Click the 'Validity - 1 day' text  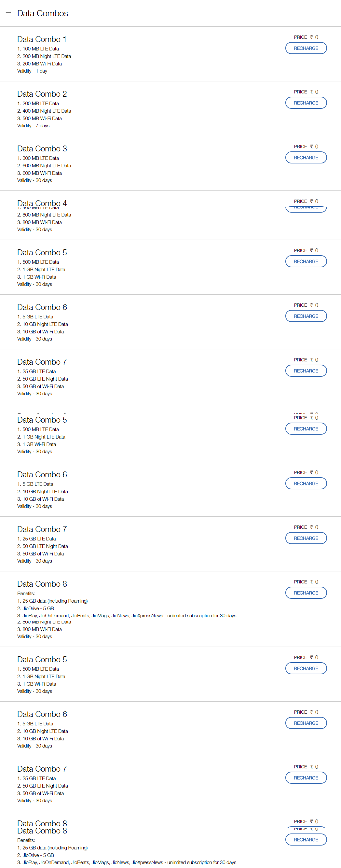pyautogui.click(x=32, y=71)
